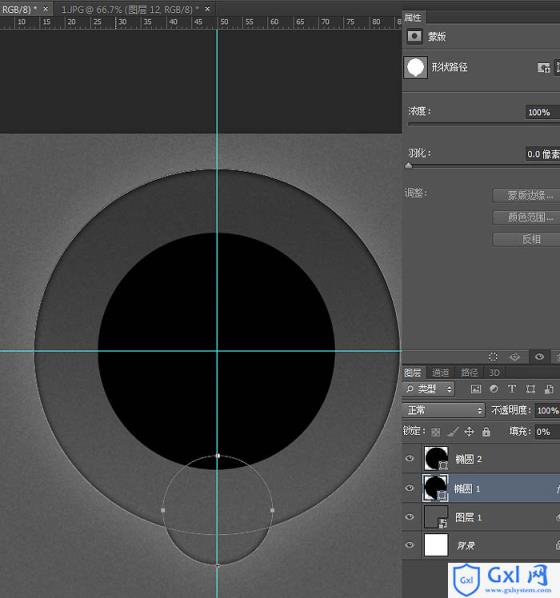Hide the 椭圆 2 layer

coord(410,458)
